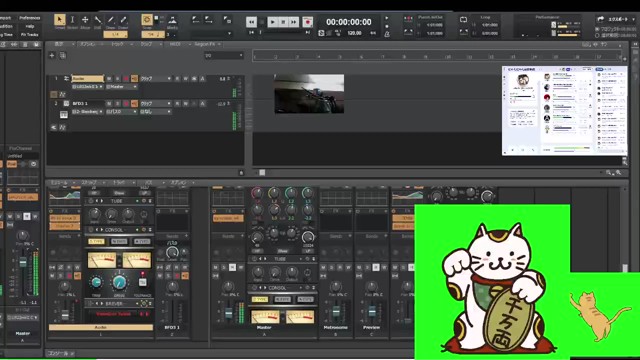640x360 pixels.
Task: Click the track duplicate/template icon beside plus
Action: coord(63,56)
